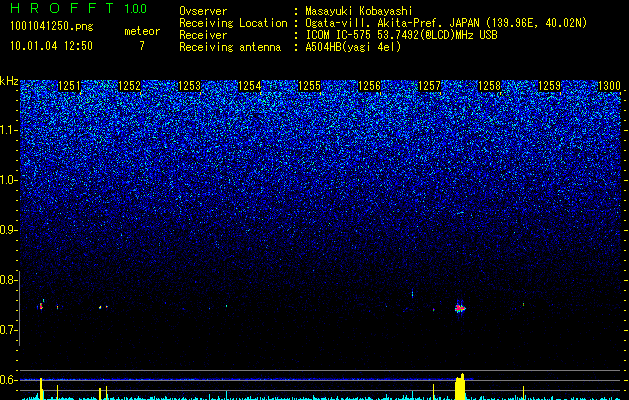Click the bright red meteor echo after 1257
The height and width of the screenshot is (400, 629).
pos(460,308)
